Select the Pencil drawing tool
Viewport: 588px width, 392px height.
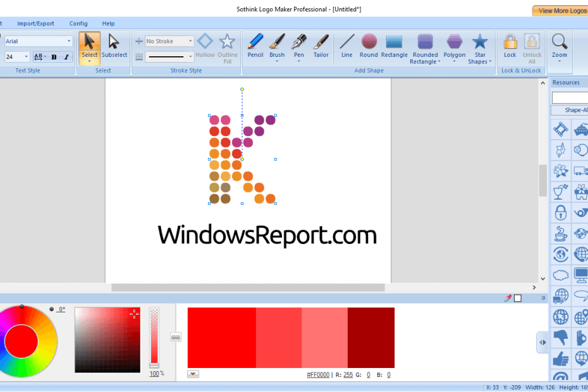[255, 46]
